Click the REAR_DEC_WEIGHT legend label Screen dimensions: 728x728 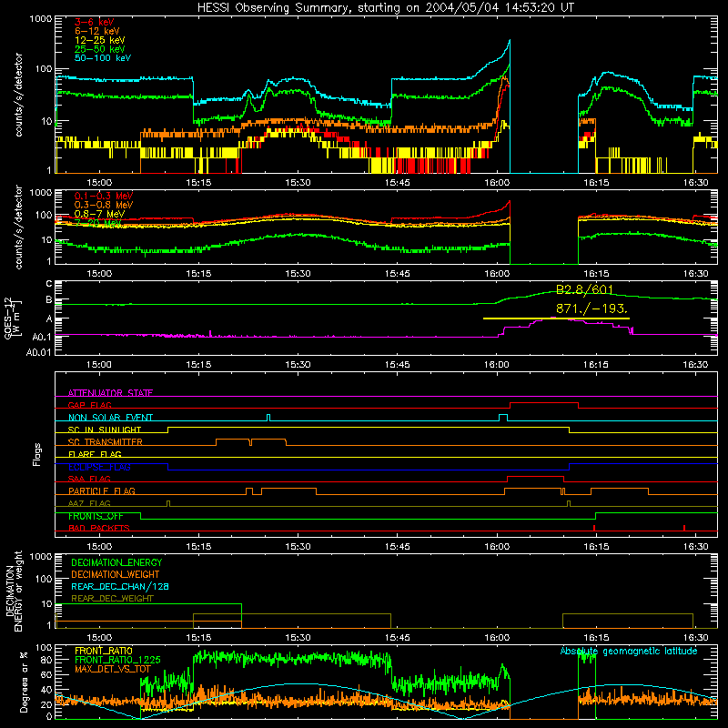click(112, 599)
